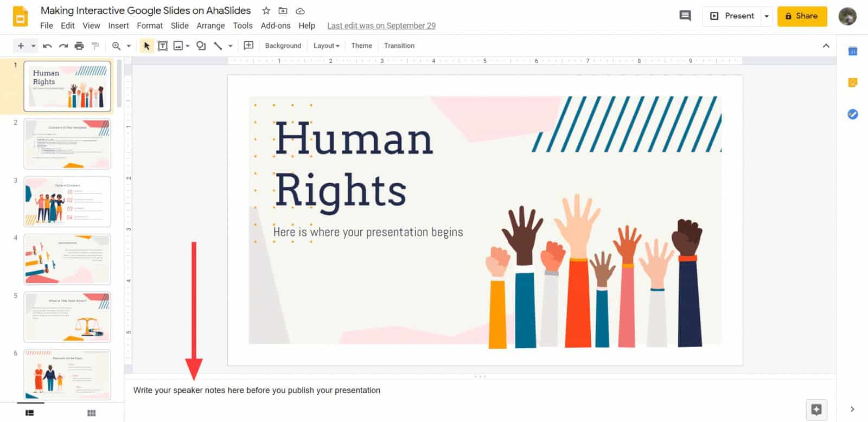Check cloud save status icon
The height and width of the screenshot is (422, 868).
300,10
